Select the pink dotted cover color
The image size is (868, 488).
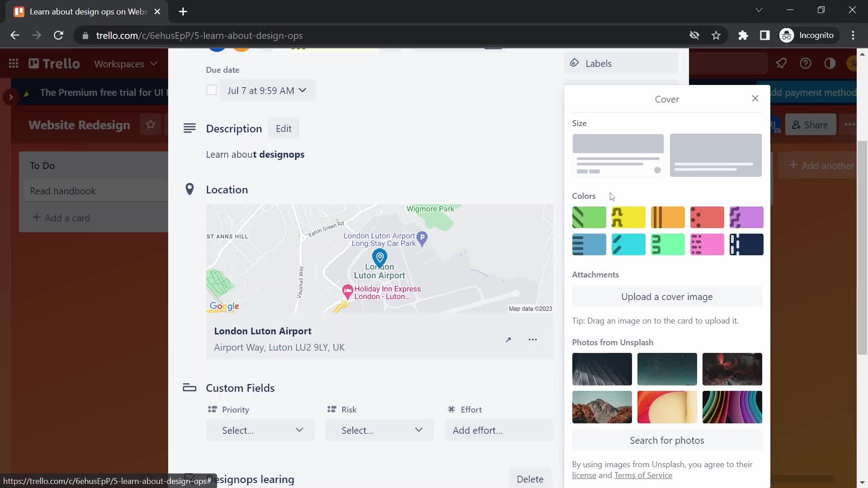(x=707, y=244)
